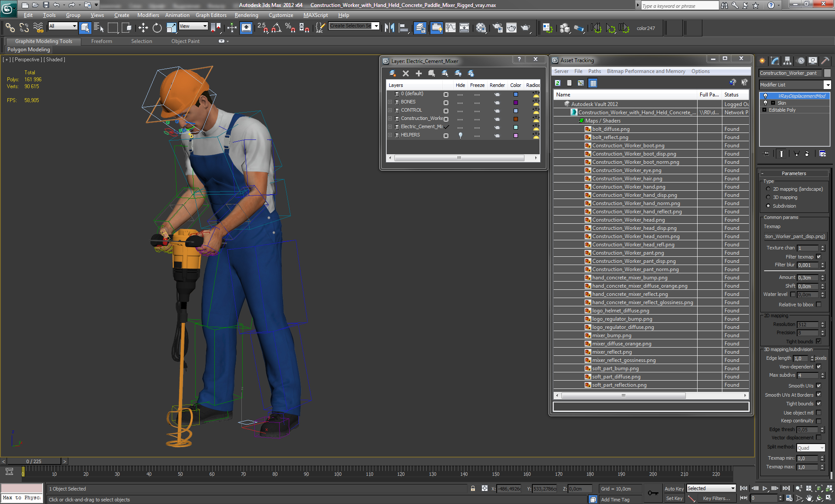
Task: Choose the Select and Scale tool
Action: [x=171, y=28]
